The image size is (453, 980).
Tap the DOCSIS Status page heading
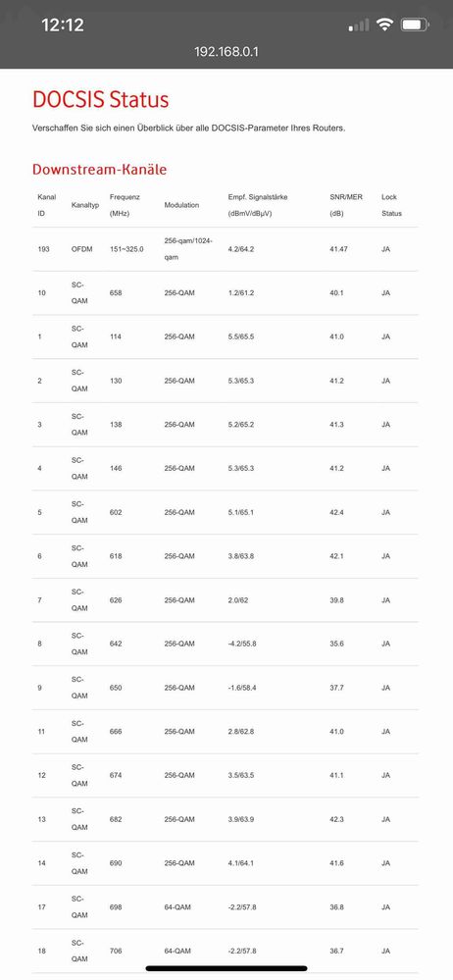coord(101,99)
